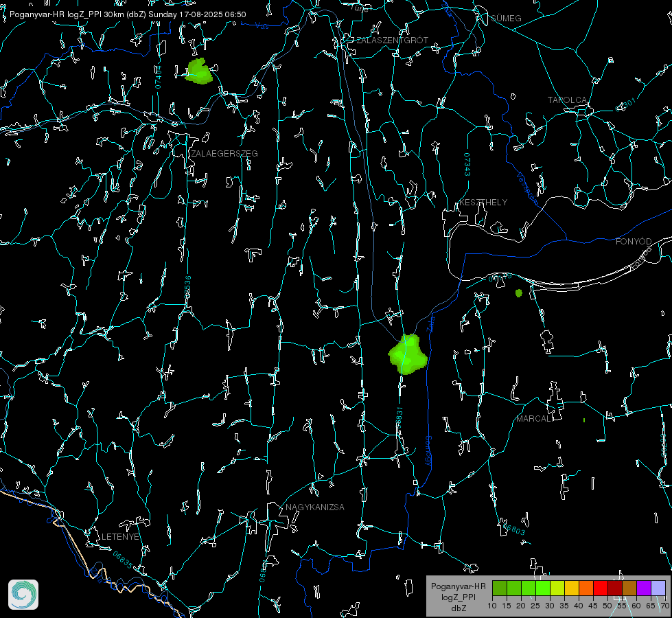Click the SÜMEG town label
Image resolution: width=672 pixels, height=618 pixels.
coord(506,18)
